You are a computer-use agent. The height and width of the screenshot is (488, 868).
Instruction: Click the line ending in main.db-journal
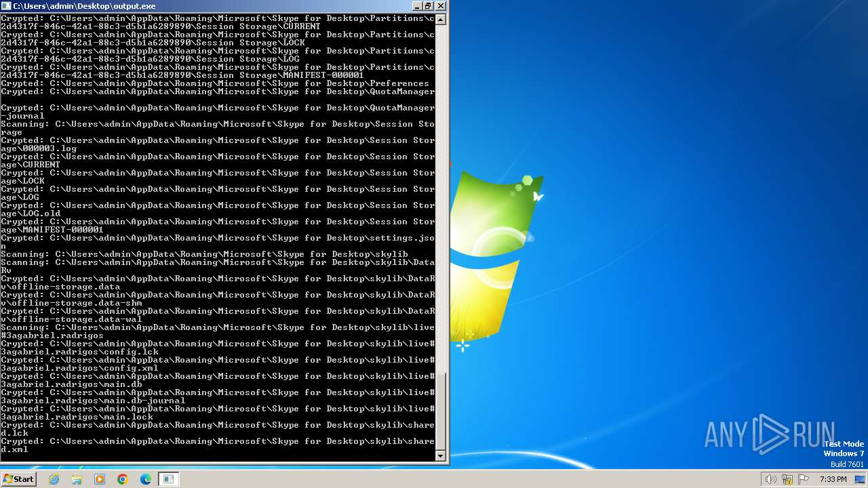(218, 396)
